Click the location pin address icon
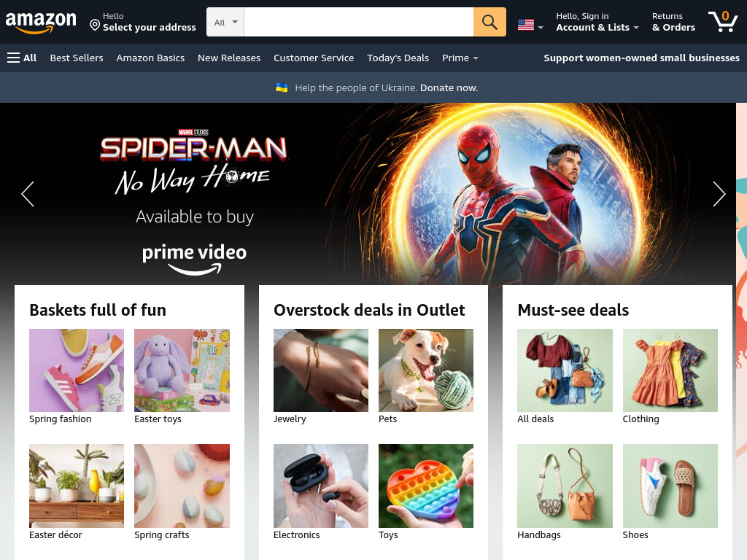The width and height of the screenshot is (747, 560). coord(95,25)
